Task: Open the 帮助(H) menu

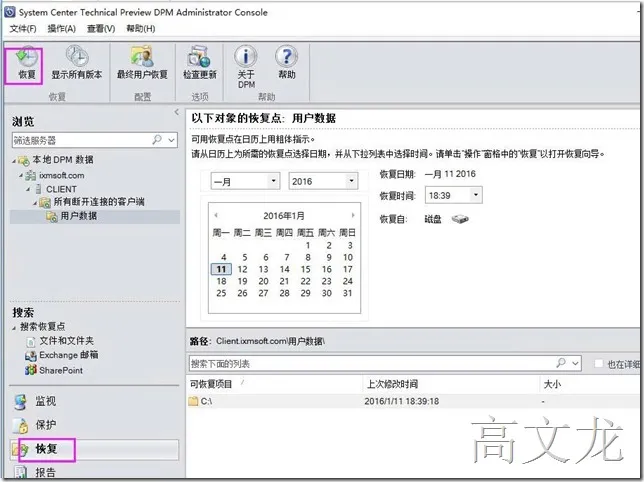Action: pos(140,28)
